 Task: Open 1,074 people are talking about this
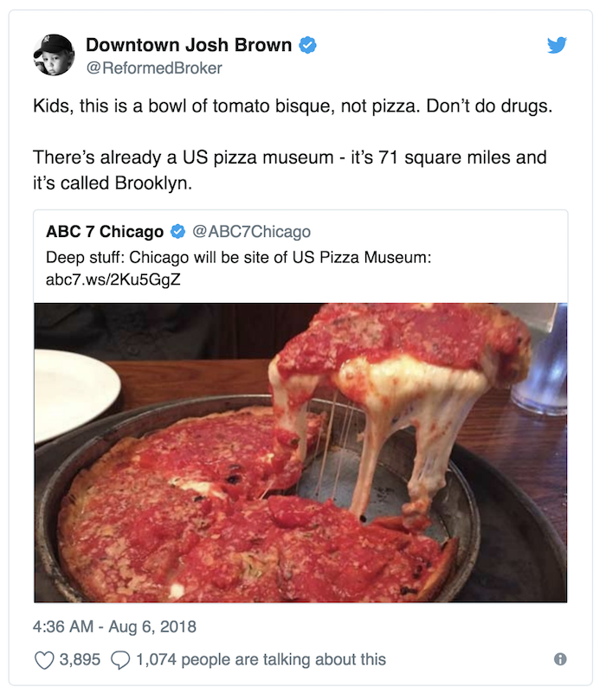pyautogui.click(x=261, y=659)
